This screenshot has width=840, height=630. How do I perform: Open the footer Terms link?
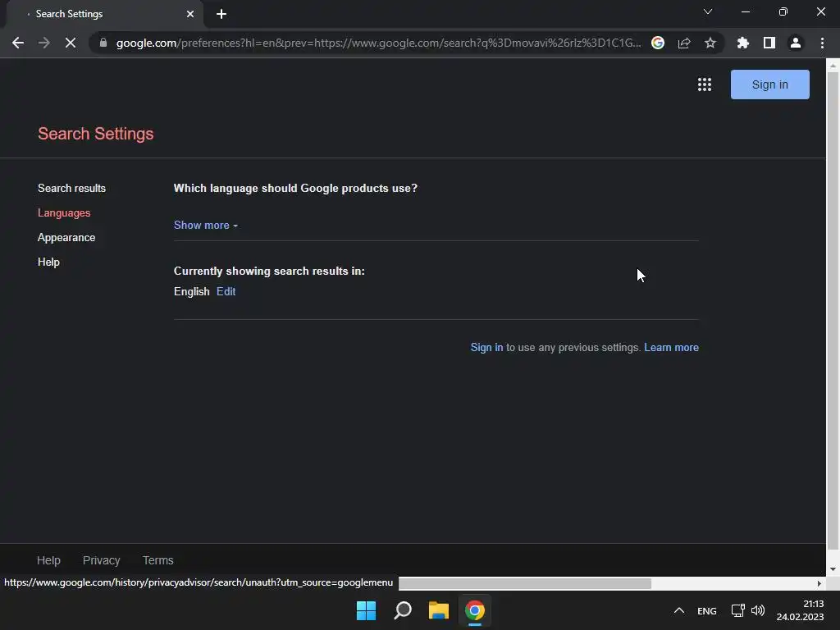158,559
